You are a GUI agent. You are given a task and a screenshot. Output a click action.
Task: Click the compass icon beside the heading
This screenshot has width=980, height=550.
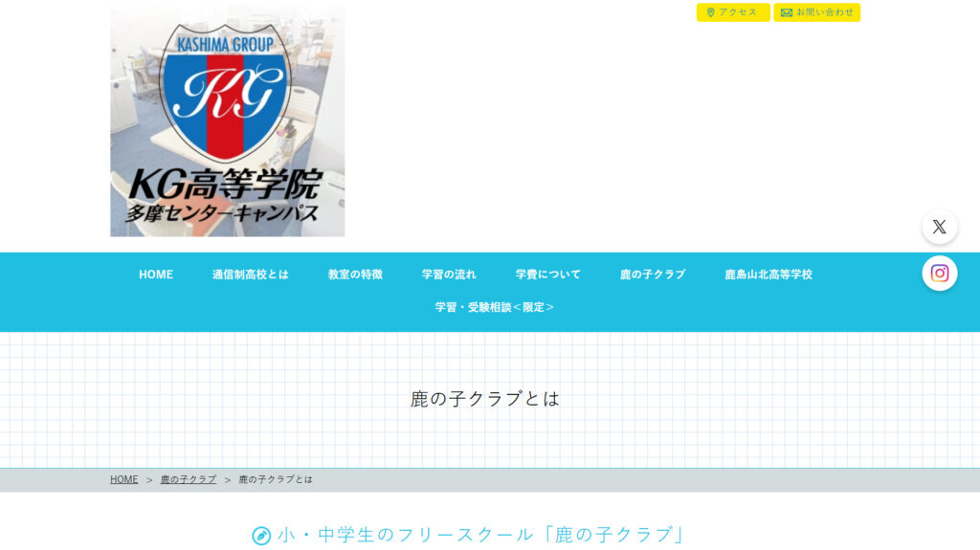tap(261, 536)
